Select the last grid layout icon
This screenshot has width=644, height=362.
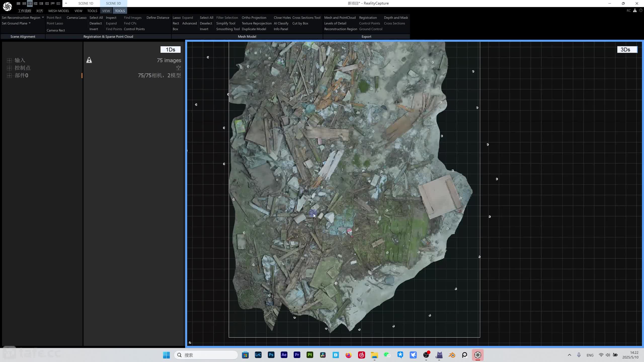(x=58, y=4)
